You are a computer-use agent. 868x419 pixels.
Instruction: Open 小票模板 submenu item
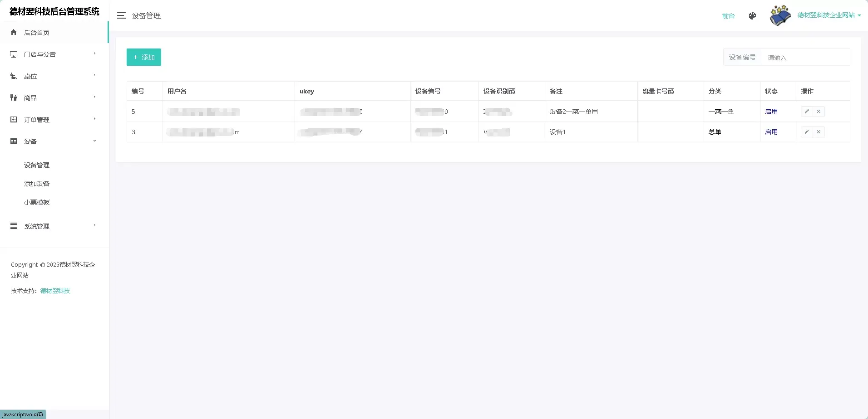click(37, 202)
